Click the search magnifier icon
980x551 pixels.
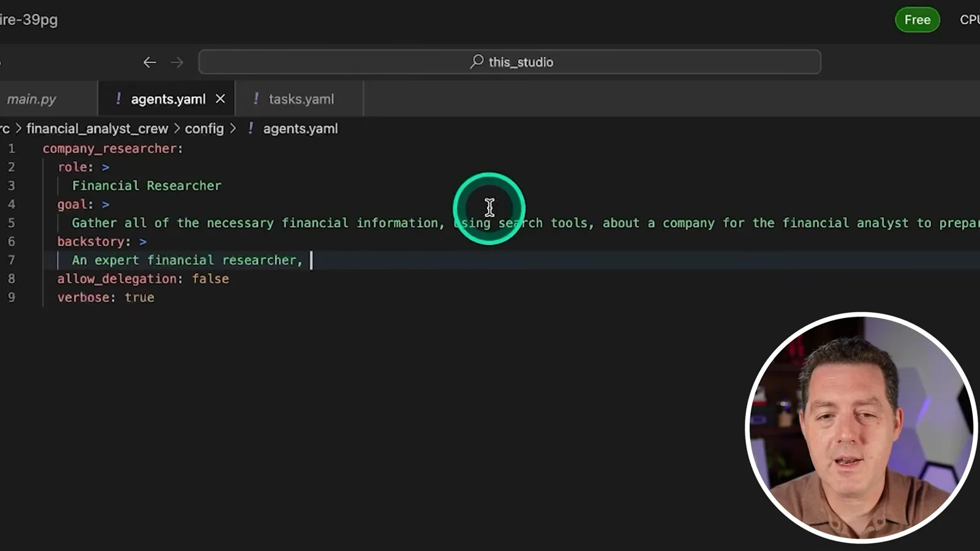(x=477, y=62)
